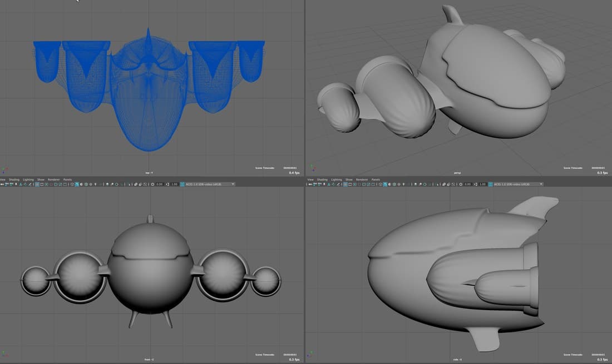
Task: Click X-Ray Joints icon in front panel toolbar
Action: (145, 185)
